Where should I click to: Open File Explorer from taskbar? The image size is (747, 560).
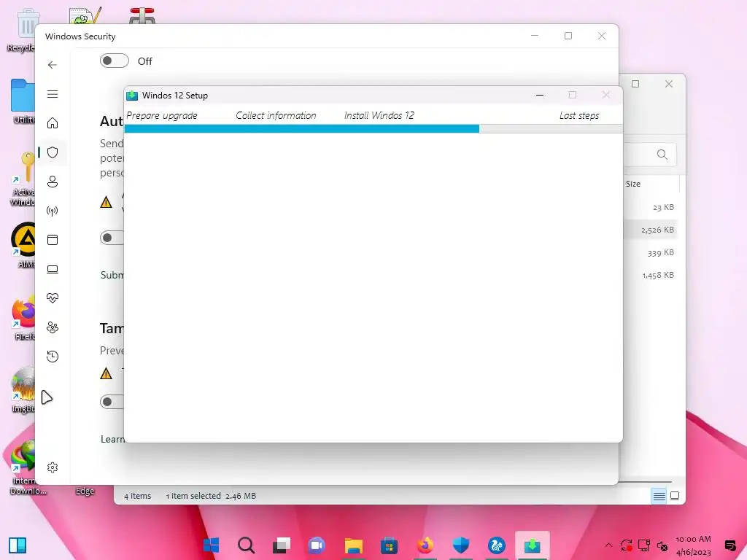point(354,545)
